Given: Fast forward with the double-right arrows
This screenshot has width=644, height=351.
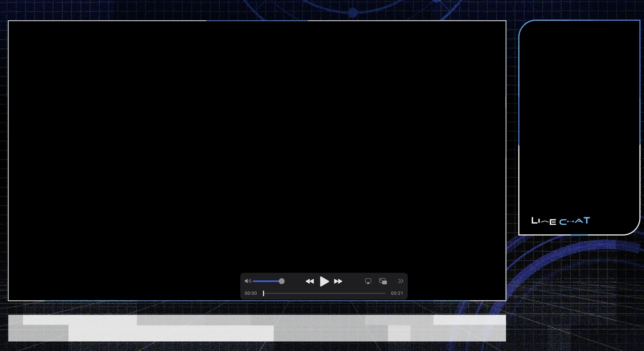Looking at the screenshot, I should click(x=338, y=281).
